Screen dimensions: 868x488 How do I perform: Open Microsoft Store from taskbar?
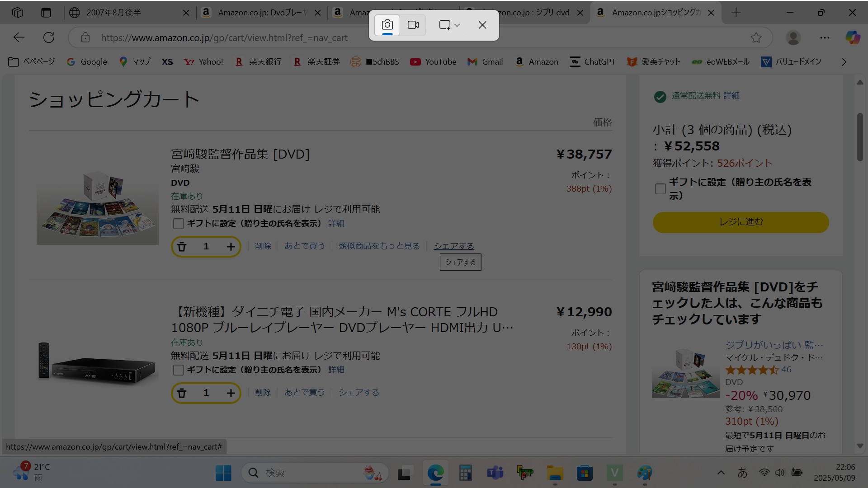tap(585, 473)
